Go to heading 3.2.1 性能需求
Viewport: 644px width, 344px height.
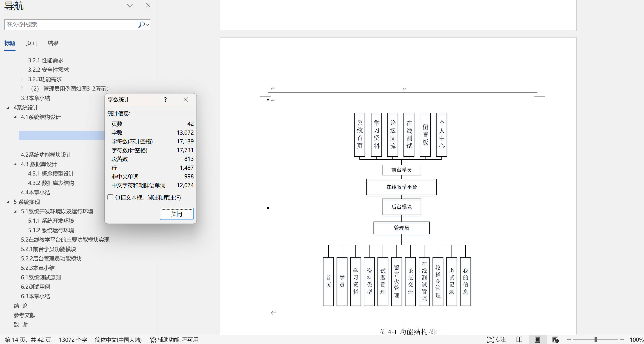point(45,60)
